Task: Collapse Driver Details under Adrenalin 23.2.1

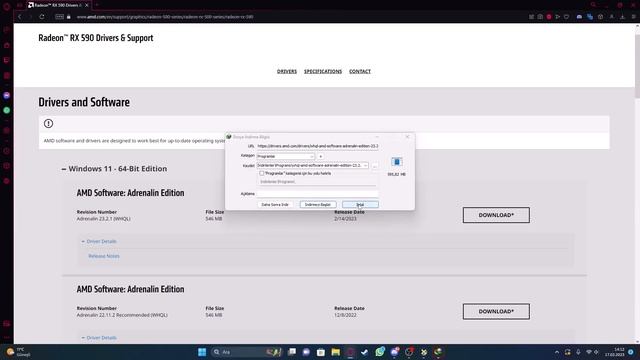Action: coord(99,241)
